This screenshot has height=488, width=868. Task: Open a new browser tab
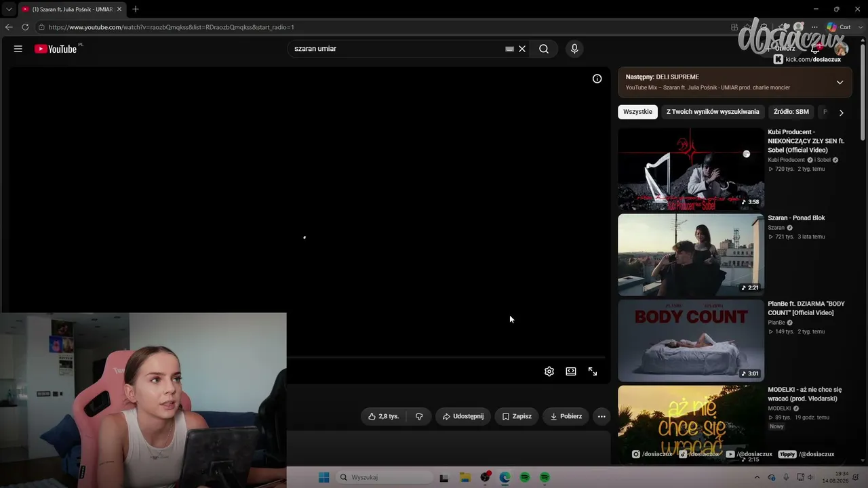(x=136, y=9)
